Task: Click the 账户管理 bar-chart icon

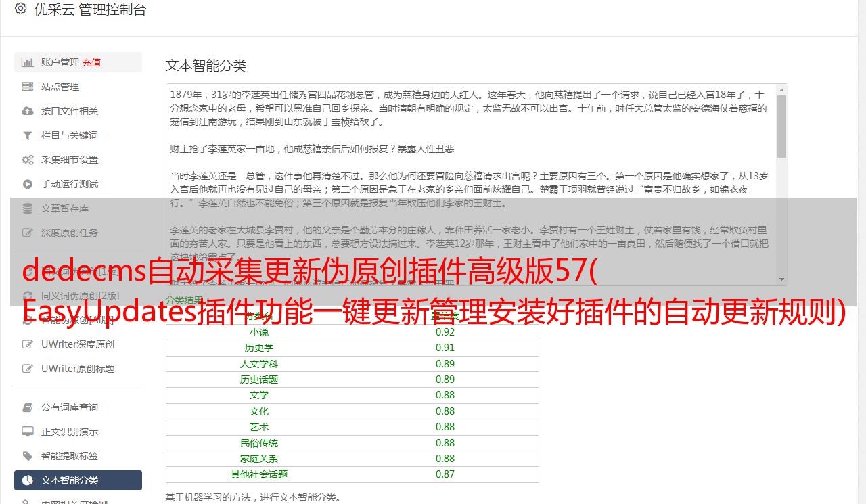Action: click(28, 62)
